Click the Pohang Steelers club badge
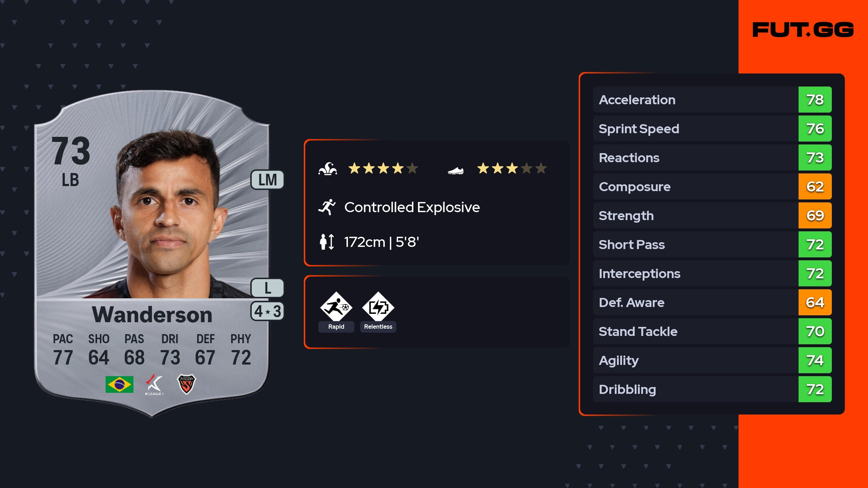 [186, 384]
